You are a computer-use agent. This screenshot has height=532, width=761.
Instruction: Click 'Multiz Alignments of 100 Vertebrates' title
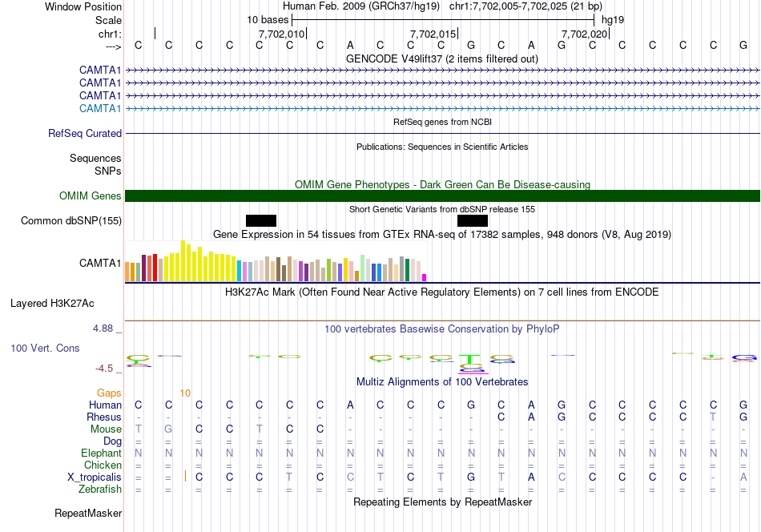[x=442, y=382]
